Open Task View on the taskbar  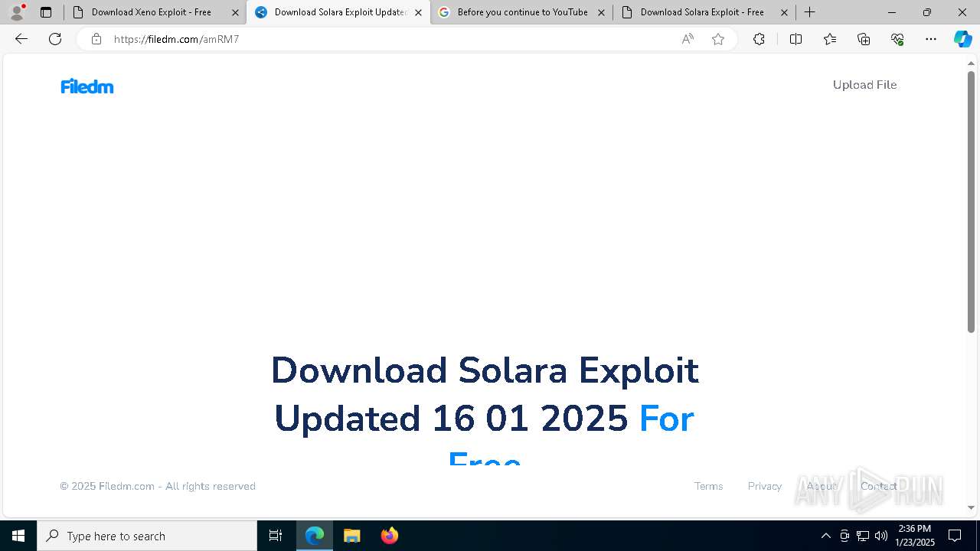pyautogui.click(x=276, y=536)
